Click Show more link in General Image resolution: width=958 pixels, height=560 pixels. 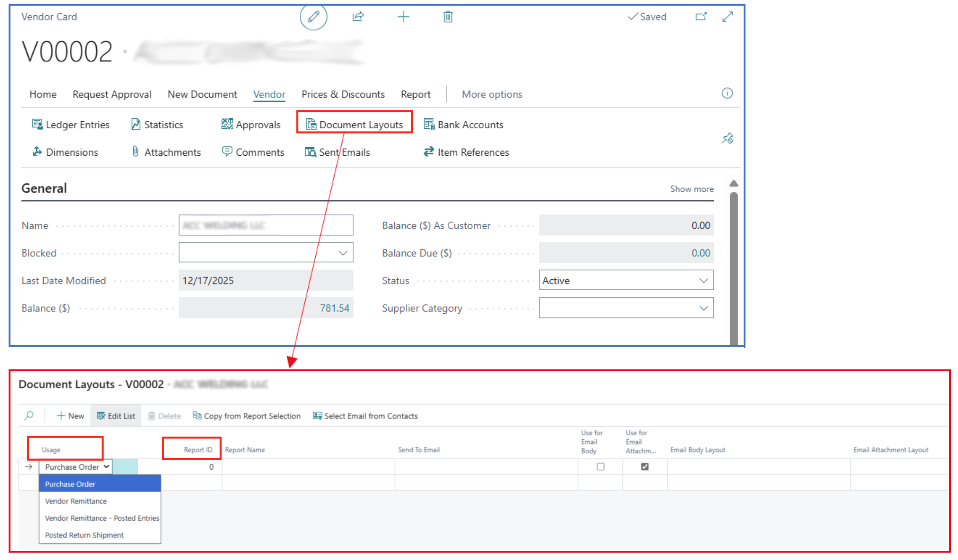tap(691, 189)
